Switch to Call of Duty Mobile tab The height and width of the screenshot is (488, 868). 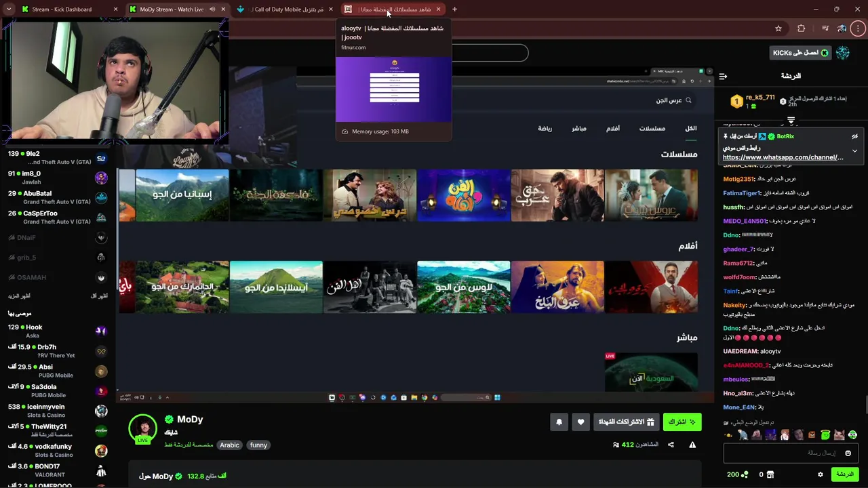[x=285, y=9]
